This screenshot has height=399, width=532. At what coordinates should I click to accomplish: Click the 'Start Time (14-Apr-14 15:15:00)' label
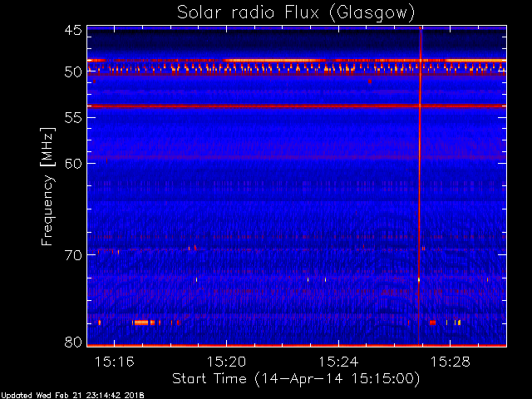click(296, 379)
